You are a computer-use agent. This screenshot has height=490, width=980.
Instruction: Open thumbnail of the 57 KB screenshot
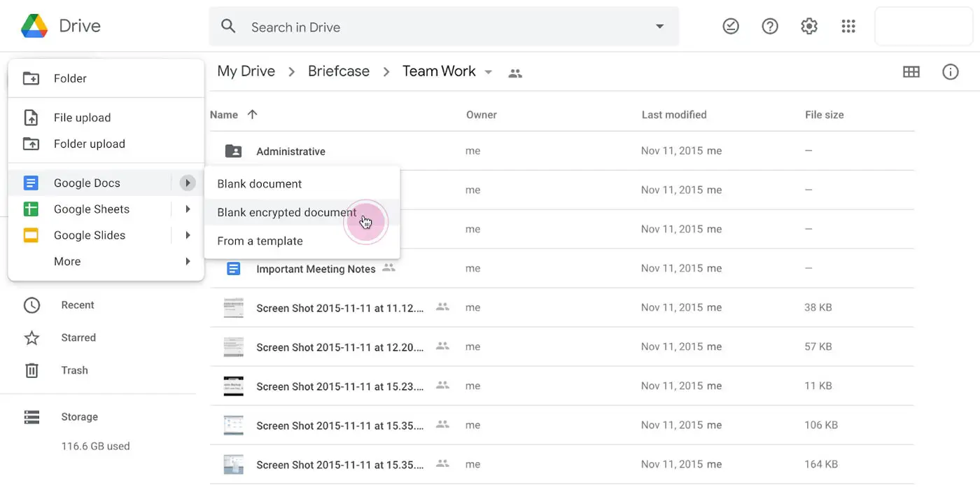(233, 346)
